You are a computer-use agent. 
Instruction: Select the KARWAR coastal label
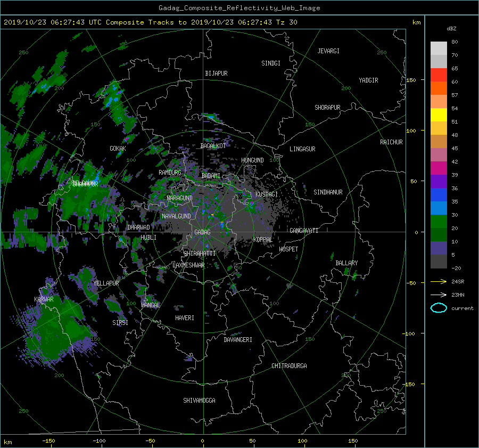point(44,299)
